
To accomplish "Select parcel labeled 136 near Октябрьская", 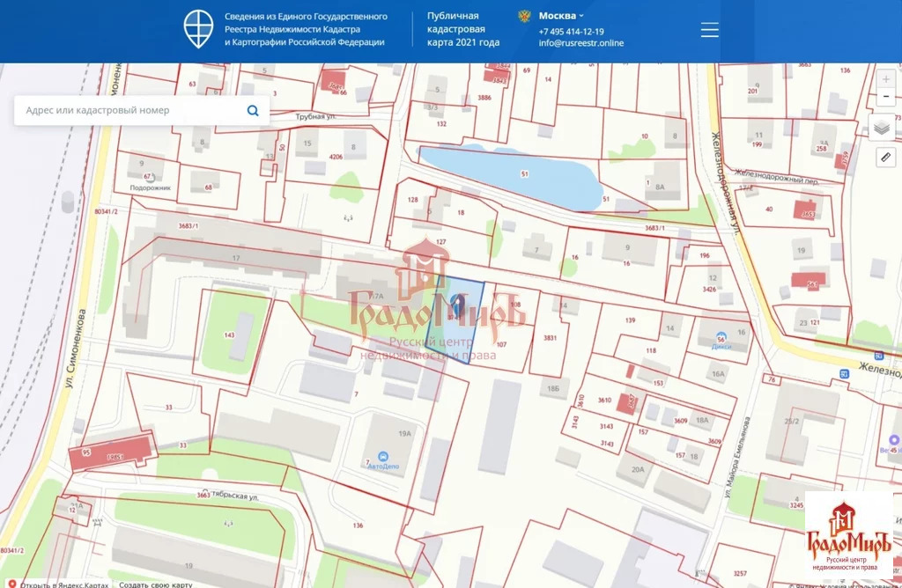I will (x=358, y=526).
